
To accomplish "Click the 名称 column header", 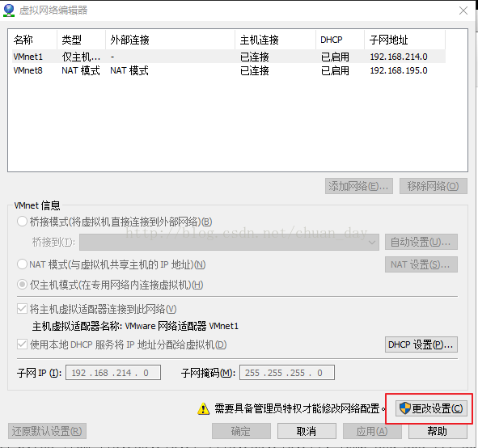I will (x=35, y=40).
